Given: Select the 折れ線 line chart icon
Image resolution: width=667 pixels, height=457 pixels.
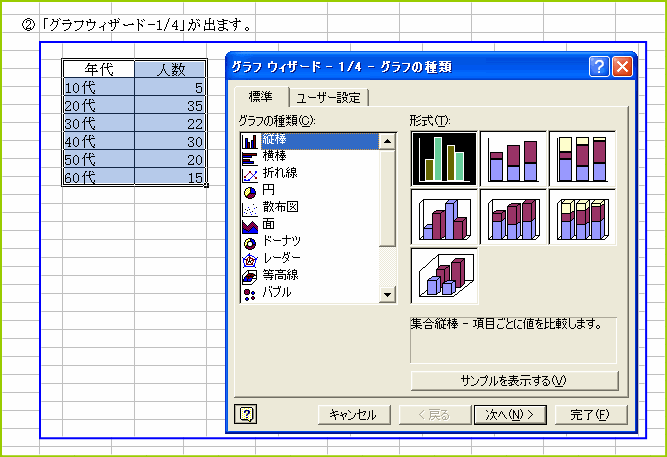Looking at the screenshot, I should (250, 175).
